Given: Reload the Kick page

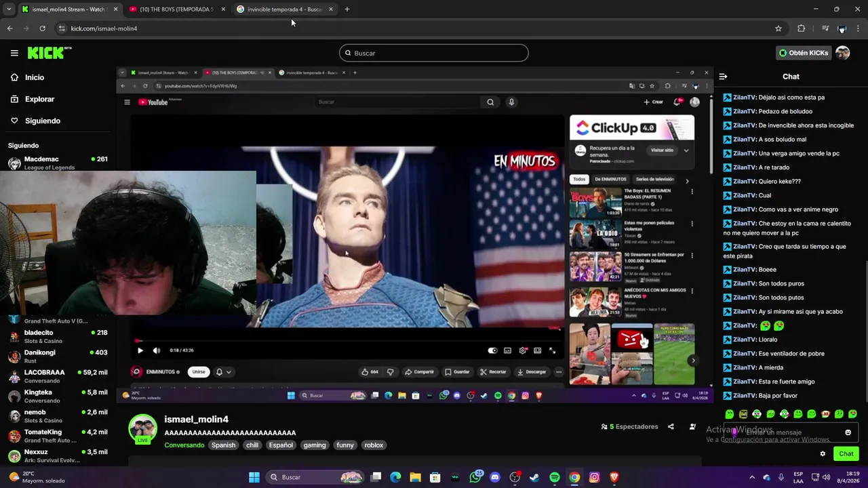Looking at the screenshot, I should tap(42, 28).
